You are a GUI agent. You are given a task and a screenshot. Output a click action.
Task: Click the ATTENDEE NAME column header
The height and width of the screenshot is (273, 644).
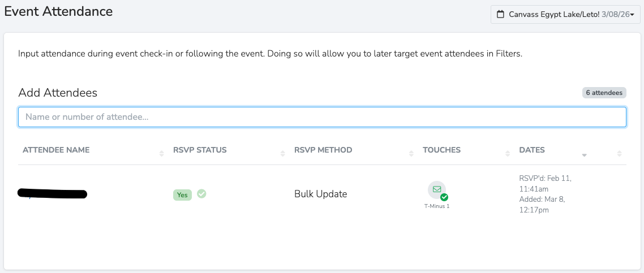[x=56, y=150]
